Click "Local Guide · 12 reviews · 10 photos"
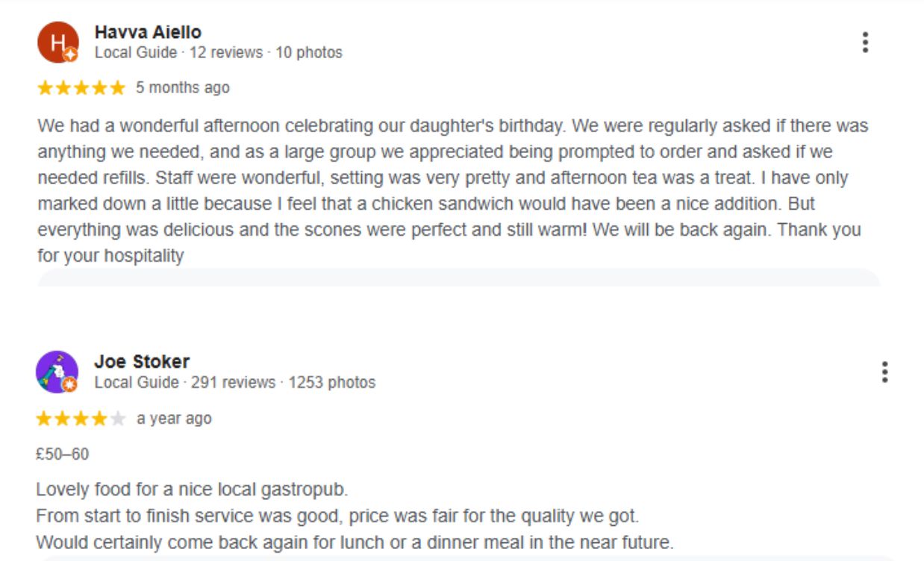924x561 pixels. click(x=218, y=53)
